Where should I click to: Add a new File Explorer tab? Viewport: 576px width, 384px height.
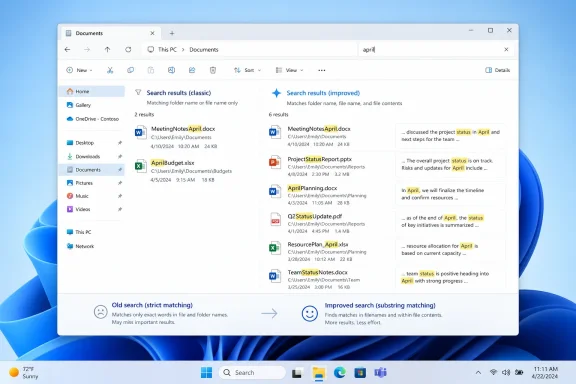tap(172, 33)
